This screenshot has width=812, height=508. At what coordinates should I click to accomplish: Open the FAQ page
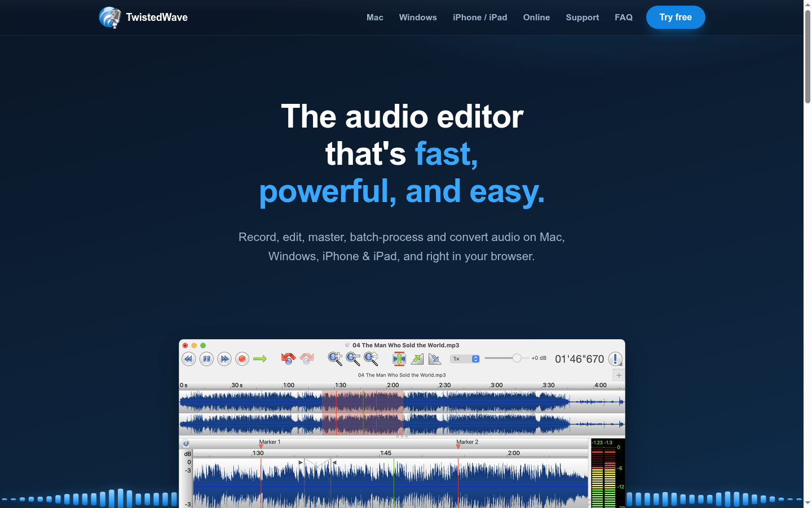[624, 17]
